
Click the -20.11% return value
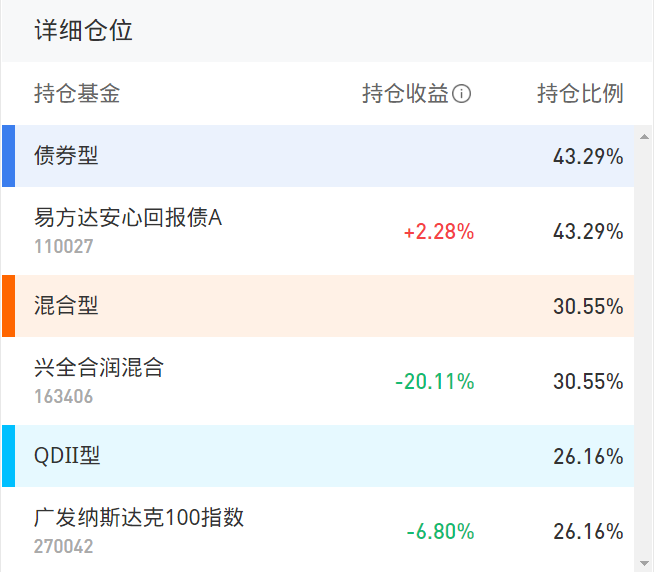[434, 382]
